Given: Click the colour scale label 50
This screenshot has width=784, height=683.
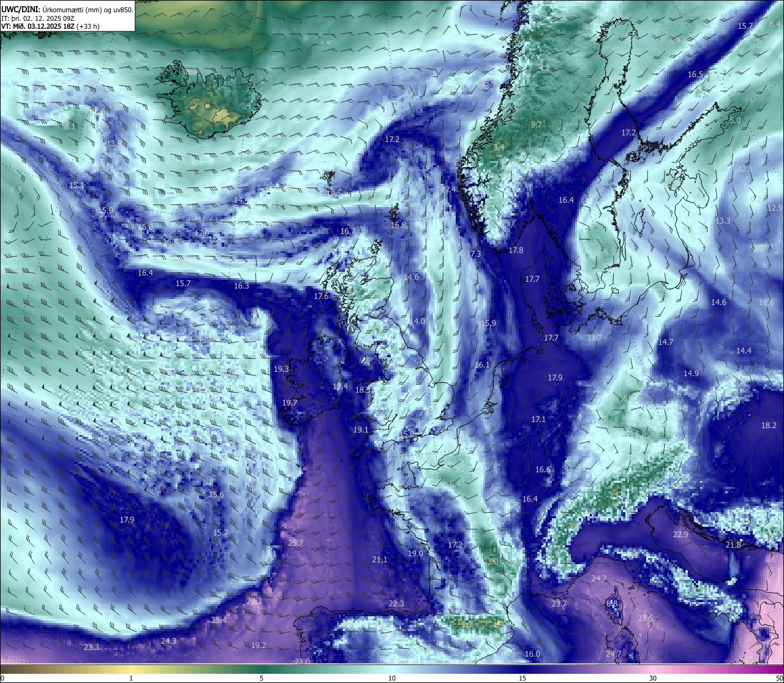Looking at the screenshot, I should point(779,678).
